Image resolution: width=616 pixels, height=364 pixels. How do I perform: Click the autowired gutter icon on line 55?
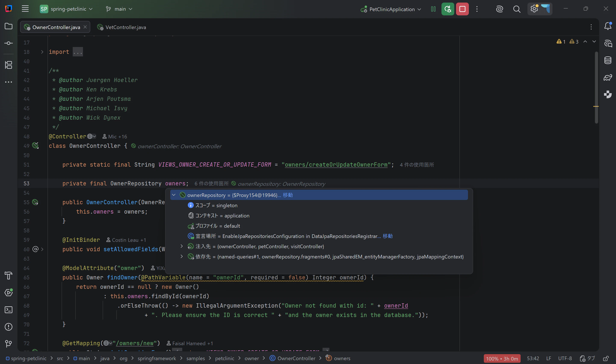coord(35,202)
